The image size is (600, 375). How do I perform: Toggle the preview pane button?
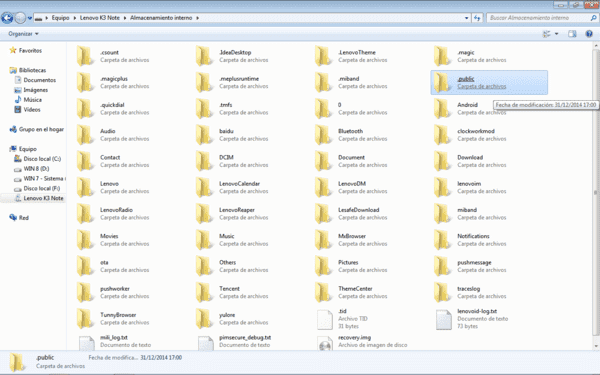(572, 34)
